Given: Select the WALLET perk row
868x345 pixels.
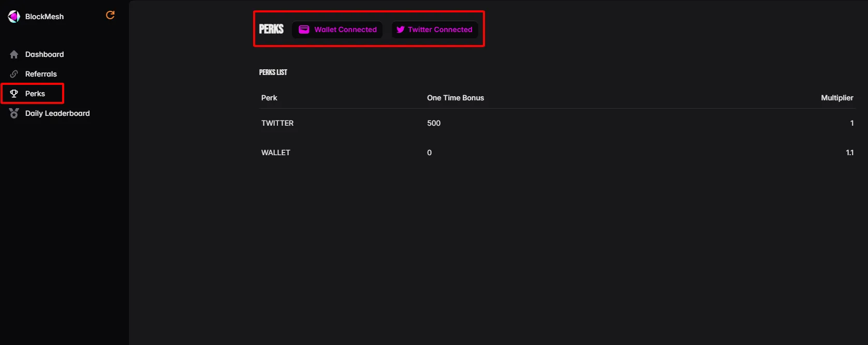Looking at the screenshot, I should coord(276,153).
